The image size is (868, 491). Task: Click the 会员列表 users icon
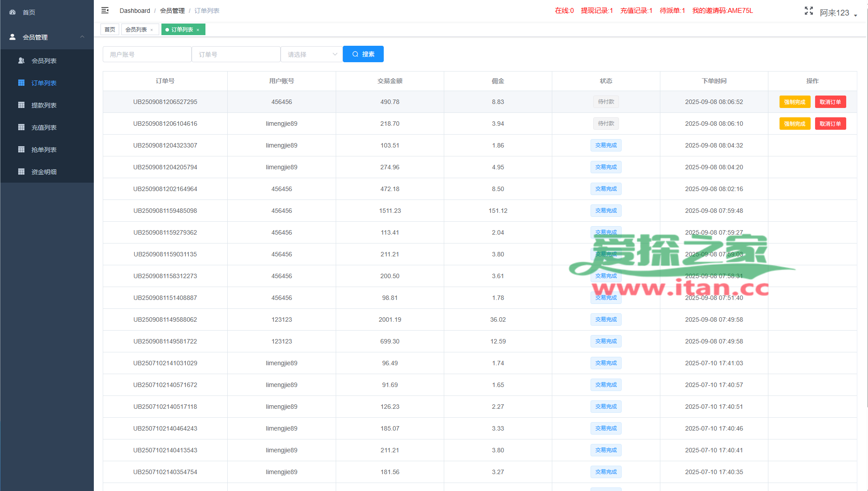click(x=21, y=61)
